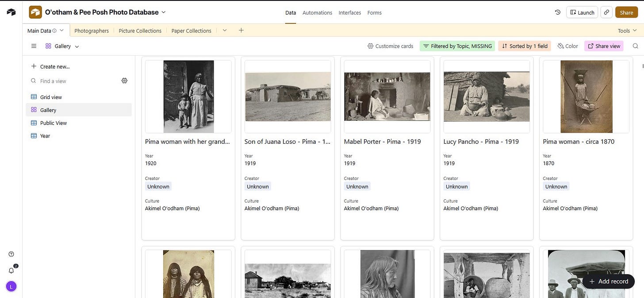Open the help question mark icon

tap(11, 254)
